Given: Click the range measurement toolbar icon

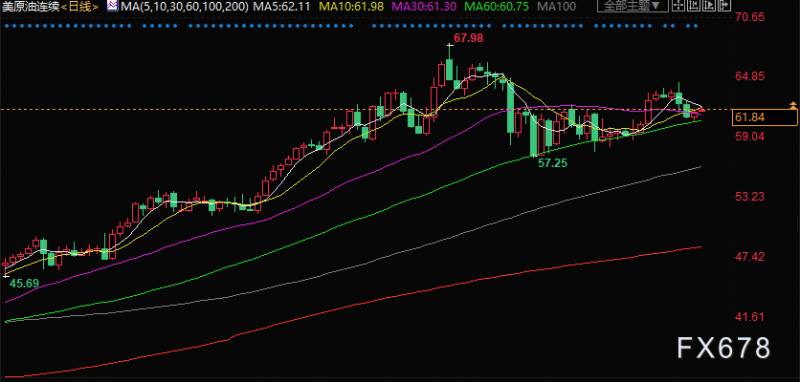Looking at the screenshot, I should (x=694, y=5).
